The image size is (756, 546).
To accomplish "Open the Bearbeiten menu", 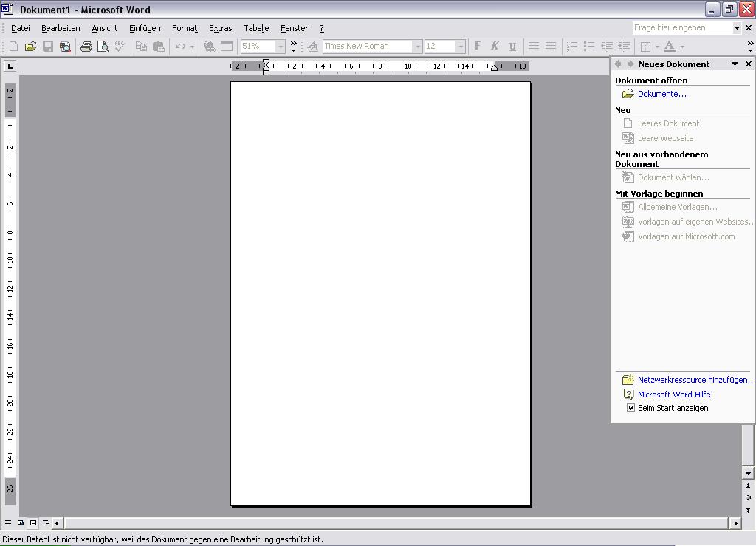I will (61, 28).
